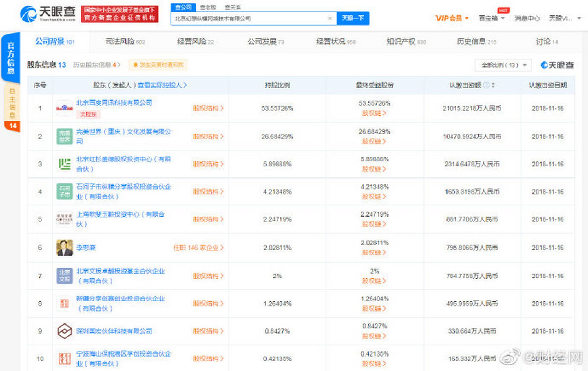Viewport: 588px width, 371px height.
Task: Select the 查老板 search tab
Action: click(x=208, y=7)
